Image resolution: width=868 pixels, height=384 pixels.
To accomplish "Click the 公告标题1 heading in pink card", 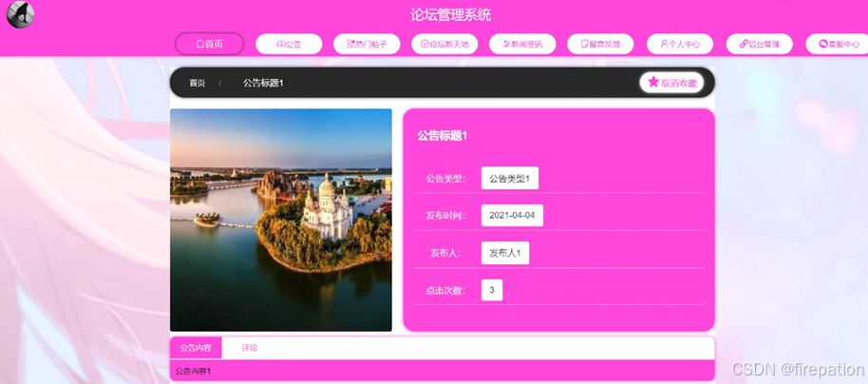I will 443,136.
